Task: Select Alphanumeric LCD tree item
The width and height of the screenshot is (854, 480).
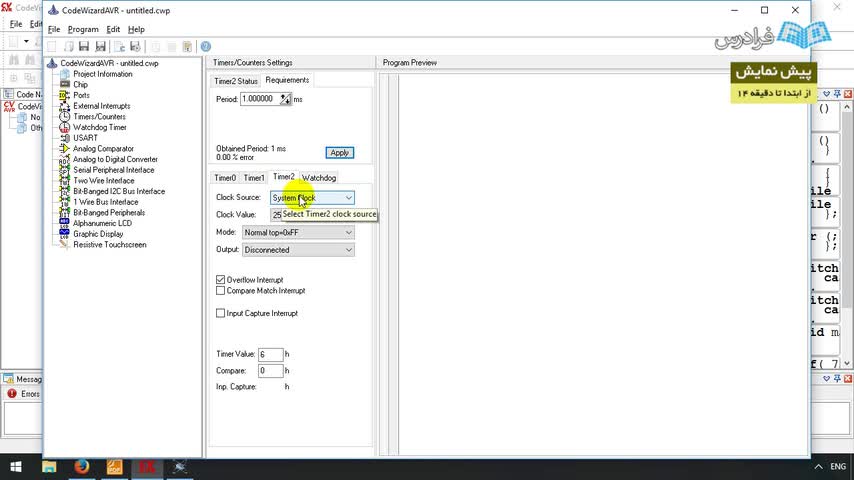Action: click(x=102, y=223)
